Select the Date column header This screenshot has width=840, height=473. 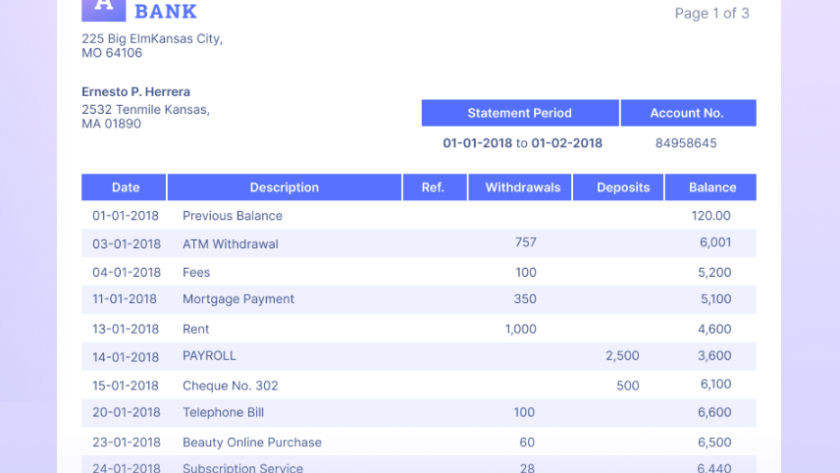125,187
